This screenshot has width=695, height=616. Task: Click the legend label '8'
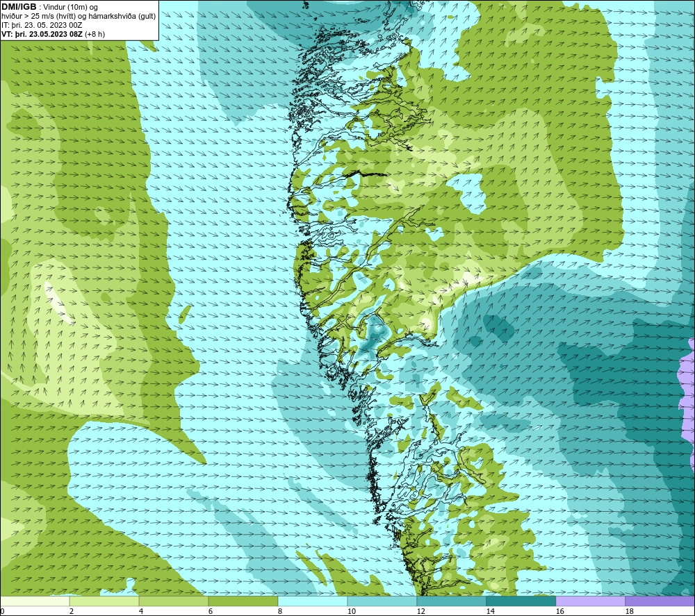(x=279, y=612)
